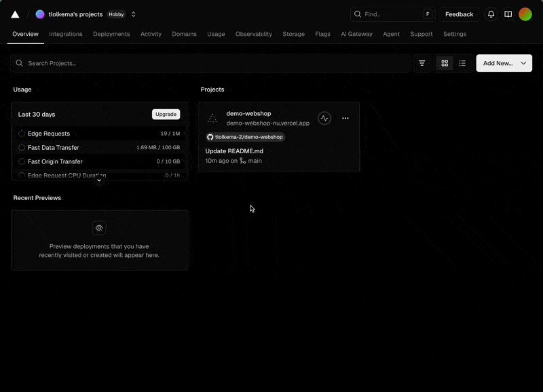Click the Upgrade button
Viewport: 543px width, 392px height.
[x=166, y=114]
